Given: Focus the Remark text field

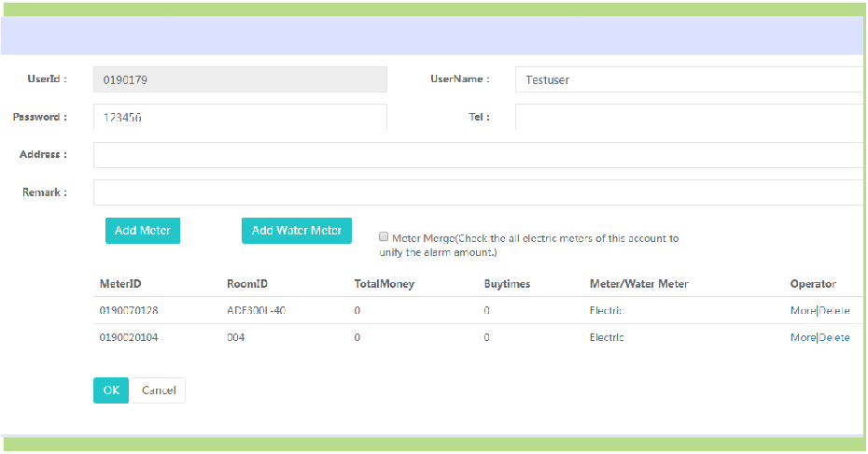Looking at the screenshot, I should coord(478,192).
